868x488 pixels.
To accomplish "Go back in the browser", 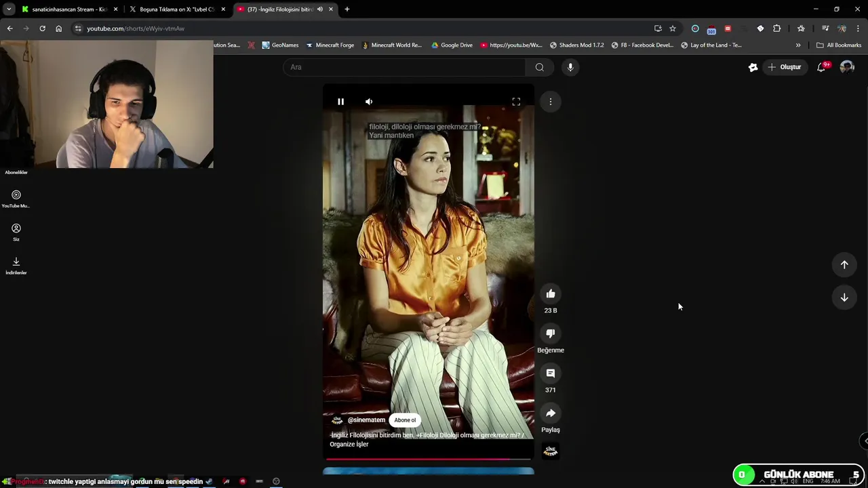I will coord(9,28).
